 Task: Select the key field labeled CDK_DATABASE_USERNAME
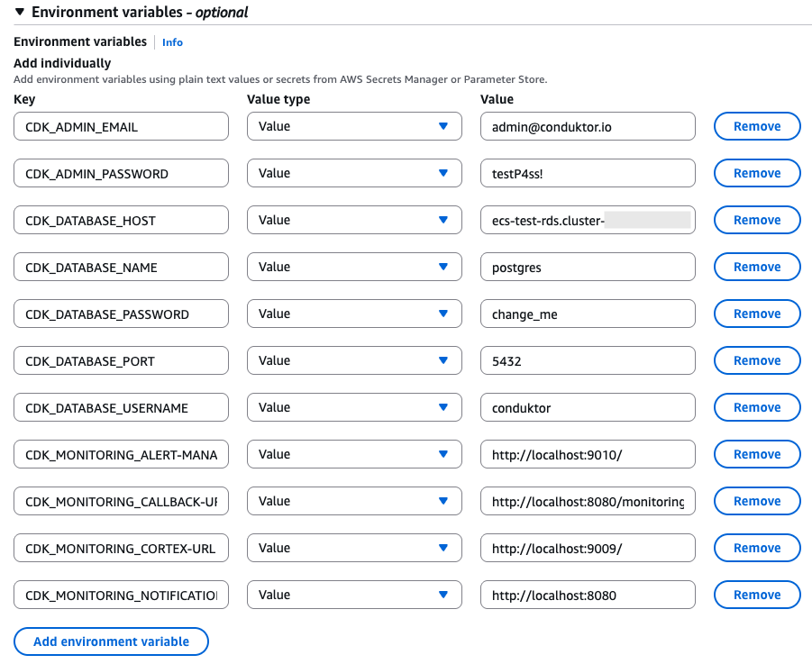pyautogui.click(x=120, y=407)
